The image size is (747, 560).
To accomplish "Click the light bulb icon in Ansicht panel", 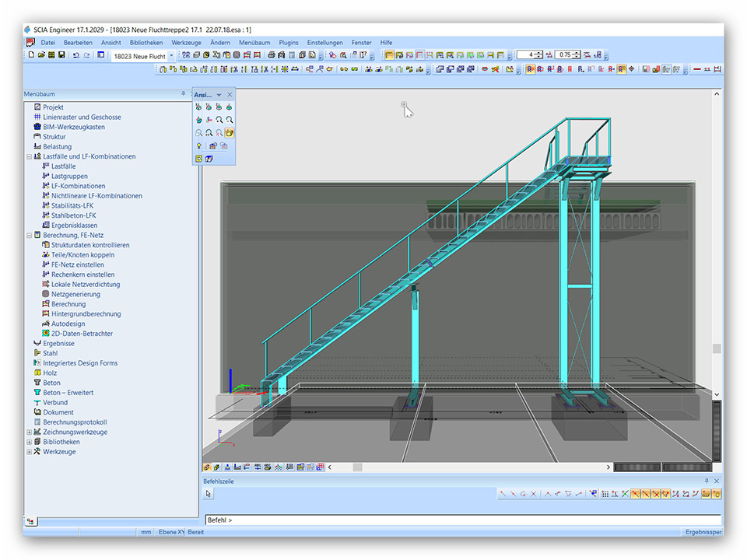I will click(199, 146).
